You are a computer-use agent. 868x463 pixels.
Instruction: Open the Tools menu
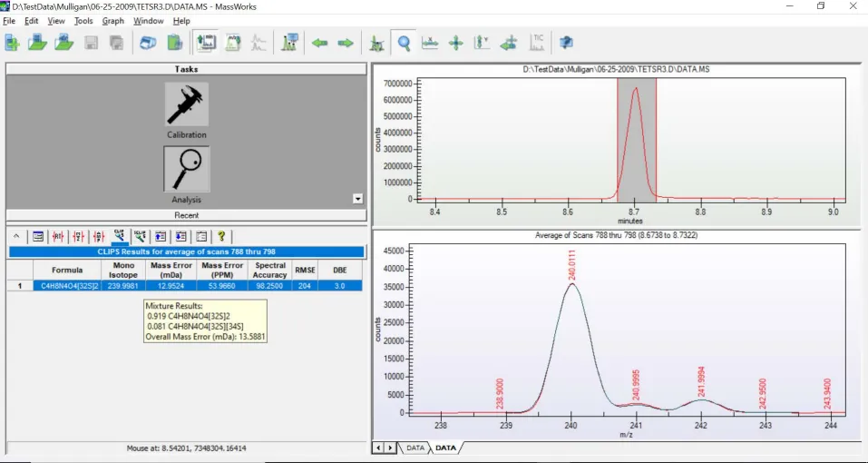(x=83, y=20)
